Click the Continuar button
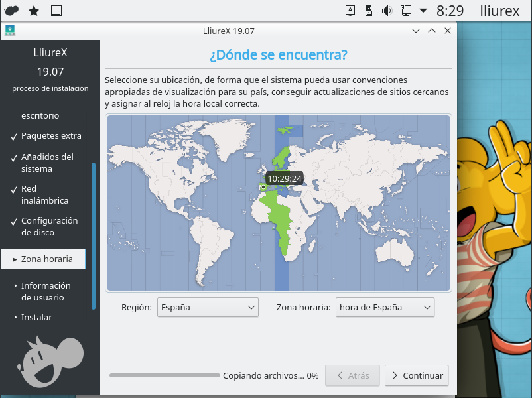Viewport: 532px width, 398px height. 417,375
